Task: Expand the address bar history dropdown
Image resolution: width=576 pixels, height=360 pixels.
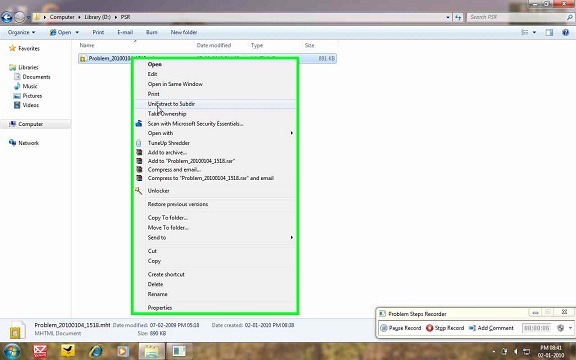Action: point(448,17)
